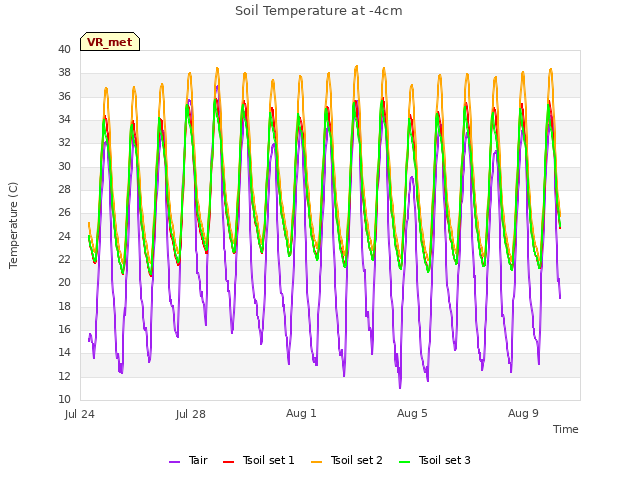Click the 30 y-axis tick label
This screenshot has height=480, width=640.
click(64, 167)
